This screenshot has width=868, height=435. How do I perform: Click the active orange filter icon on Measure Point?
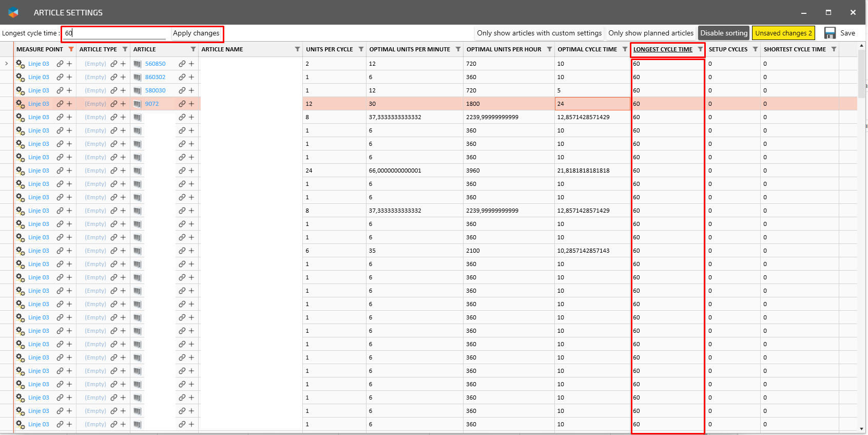(71, 49)
